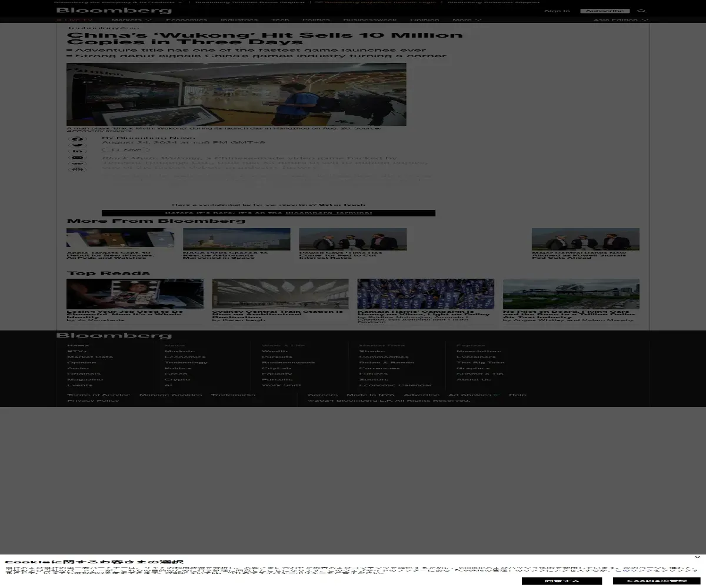Share article via email icon
706x588 pixels.
tap(78, 158)
